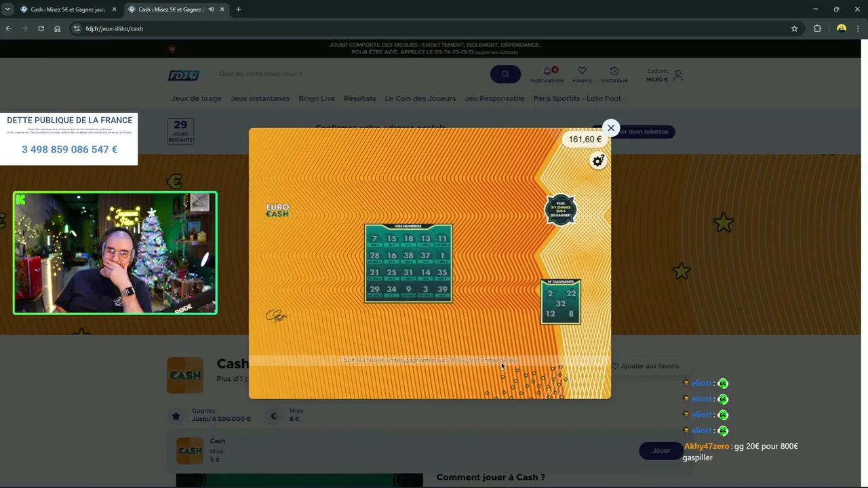Click Dette publique de la France widget

(x=68, y=139)
